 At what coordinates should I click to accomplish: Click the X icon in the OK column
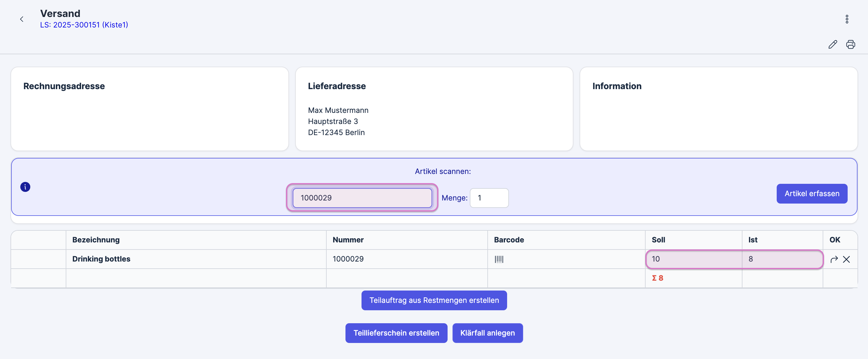(846, 259)
